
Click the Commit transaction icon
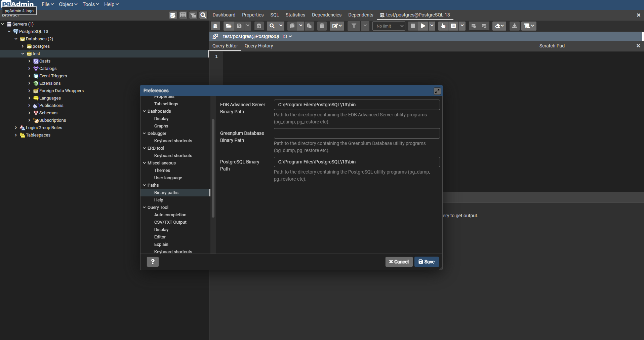(474, 26)
